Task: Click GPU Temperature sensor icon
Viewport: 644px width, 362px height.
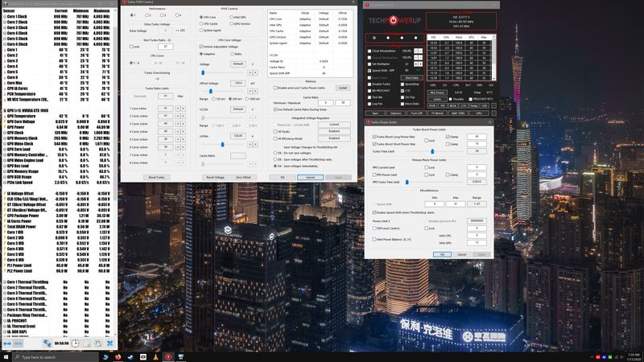Action: (x=5, y=116)
